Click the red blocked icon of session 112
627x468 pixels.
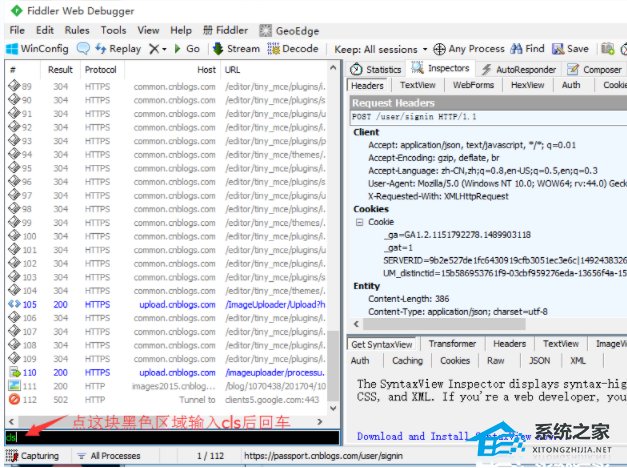(14, 400)
